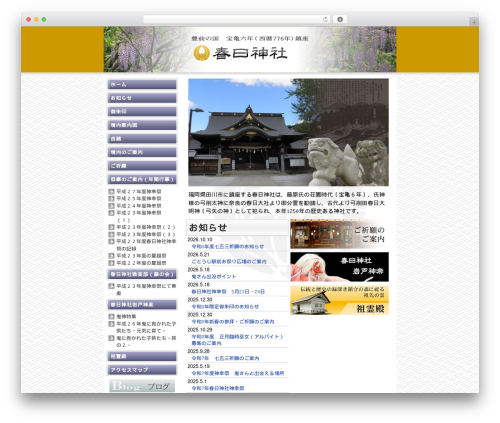Open a new tab with plus button
This screenshot has width=500, height=423.
(474, 22)
